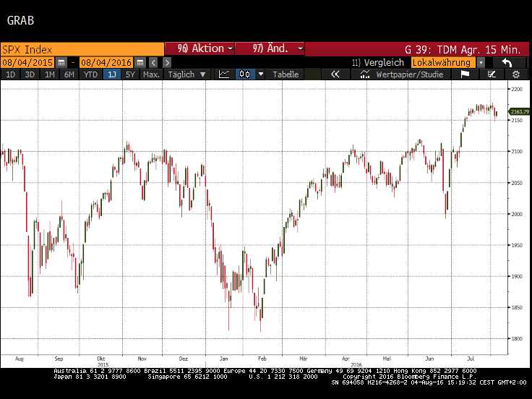
Task: Open the 97) Änd. menu
Action: coord(270,48)
